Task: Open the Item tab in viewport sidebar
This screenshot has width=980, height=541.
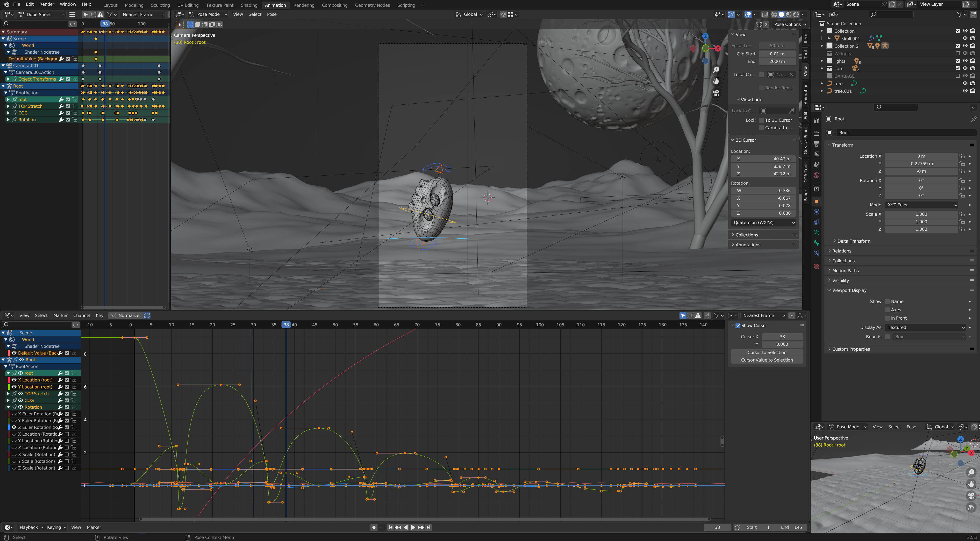Action: (806, 38)
